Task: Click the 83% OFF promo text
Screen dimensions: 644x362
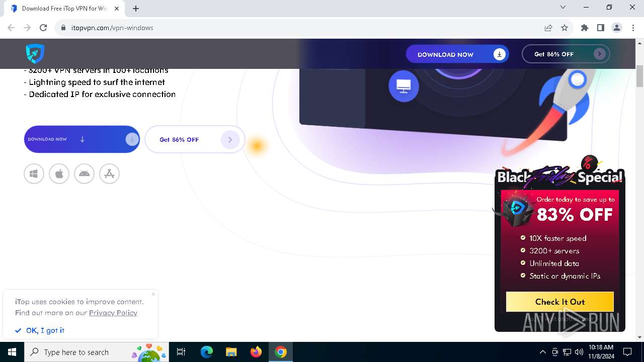Action: pos(575,215)
